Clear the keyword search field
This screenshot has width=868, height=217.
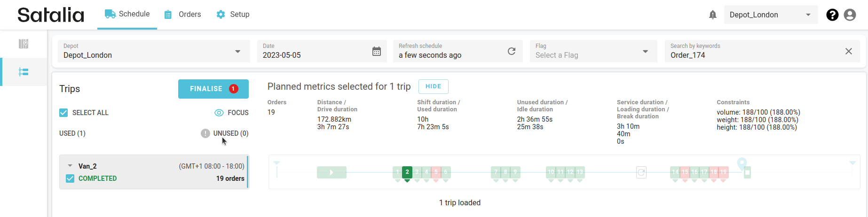pyautogui.click(x=849, y=51)
